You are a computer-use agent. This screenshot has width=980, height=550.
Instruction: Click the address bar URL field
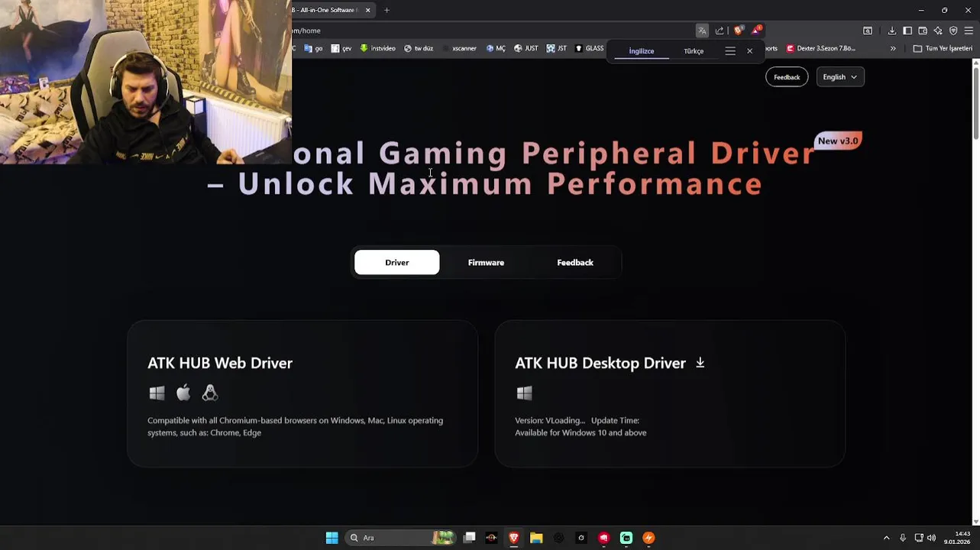489,31
